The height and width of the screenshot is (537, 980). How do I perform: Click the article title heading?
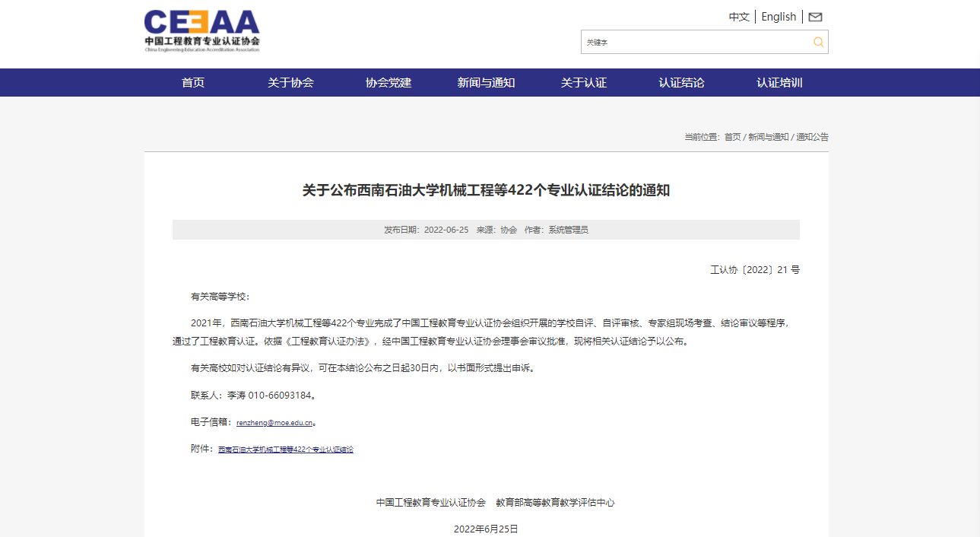pos(486,190)
